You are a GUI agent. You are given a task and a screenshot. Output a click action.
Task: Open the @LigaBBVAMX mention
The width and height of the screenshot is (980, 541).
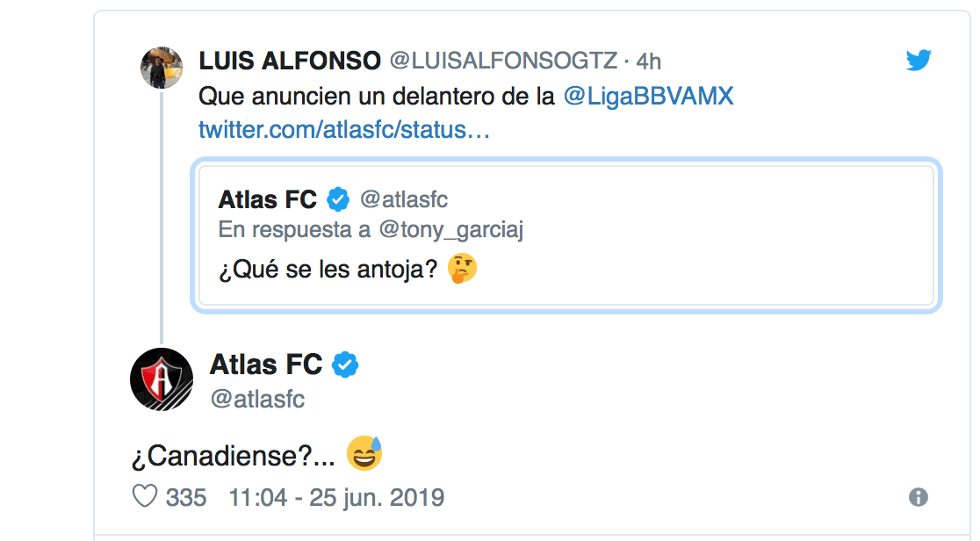point(648,96)
